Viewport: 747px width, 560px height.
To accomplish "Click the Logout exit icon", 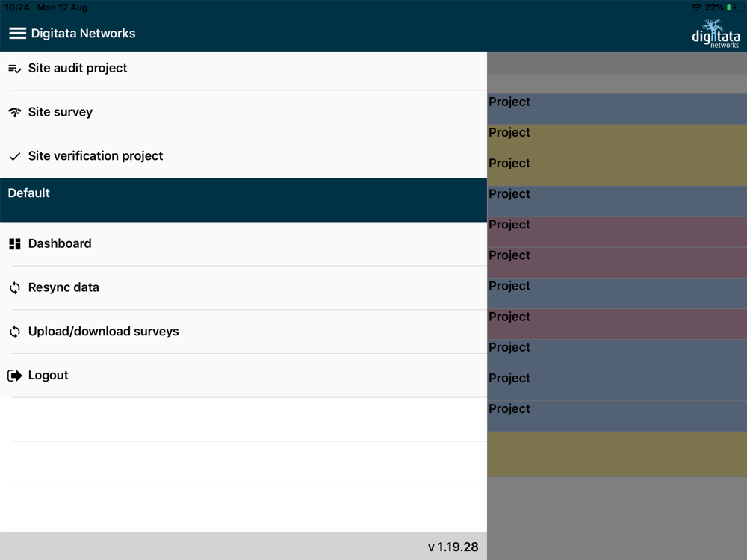I will [15, 376].
